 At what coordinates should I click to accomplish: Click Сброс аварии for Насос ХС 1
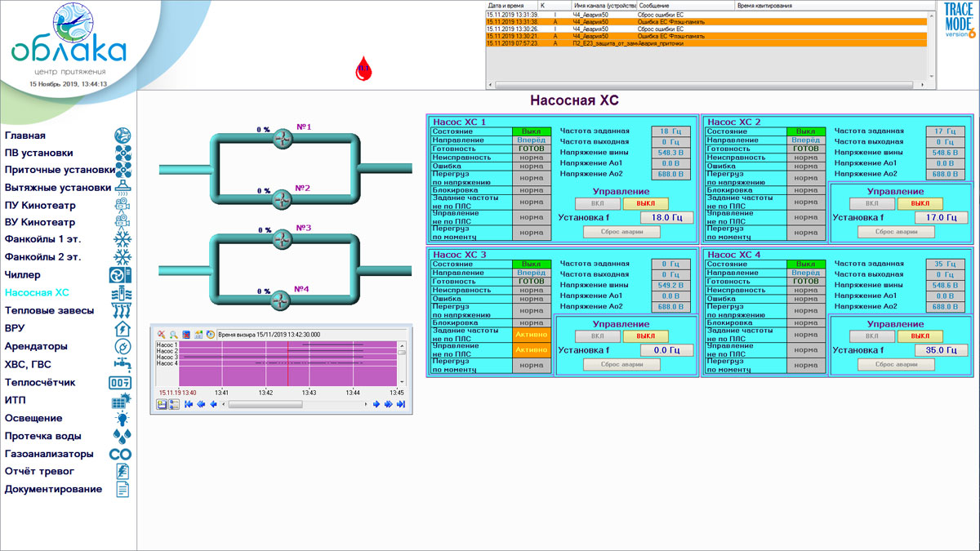click(621, 232)
